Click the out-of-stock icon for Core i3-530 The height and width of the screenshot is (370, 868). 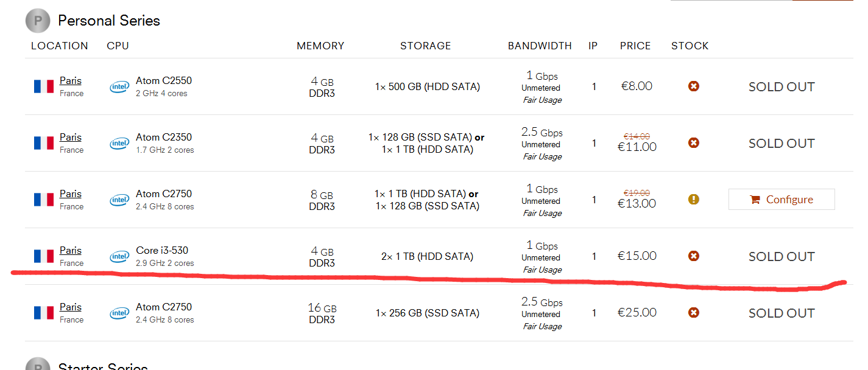tap(693, 256)
